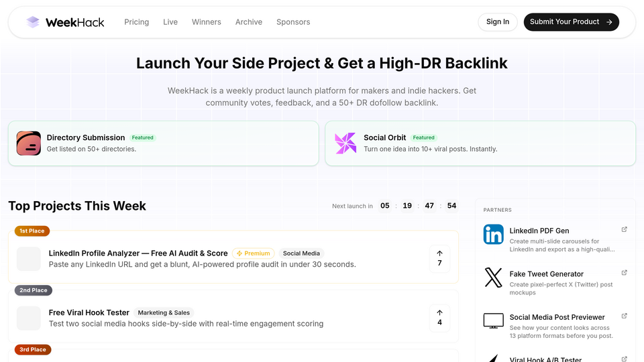Open LinkedIn PDF Gen partner title
Viewport: 644px width, 362px height.
(x=539, y=231)
